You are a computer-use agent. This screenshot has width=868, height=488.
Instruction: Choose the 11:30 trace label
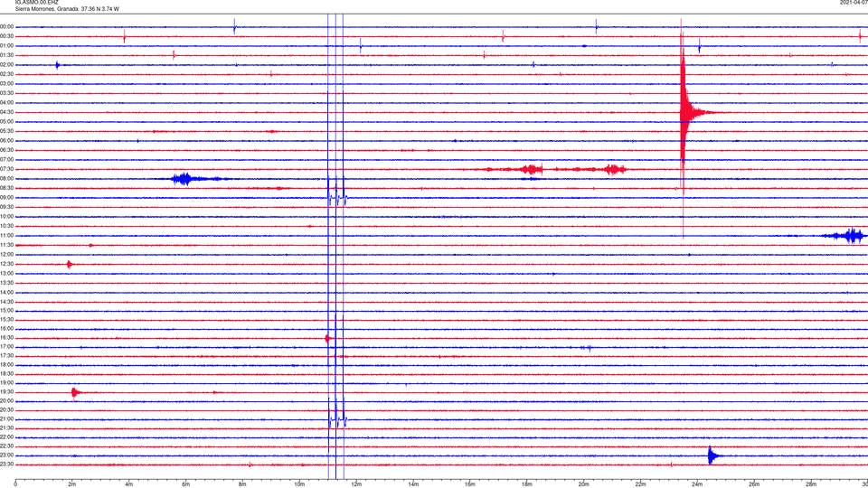7,245
